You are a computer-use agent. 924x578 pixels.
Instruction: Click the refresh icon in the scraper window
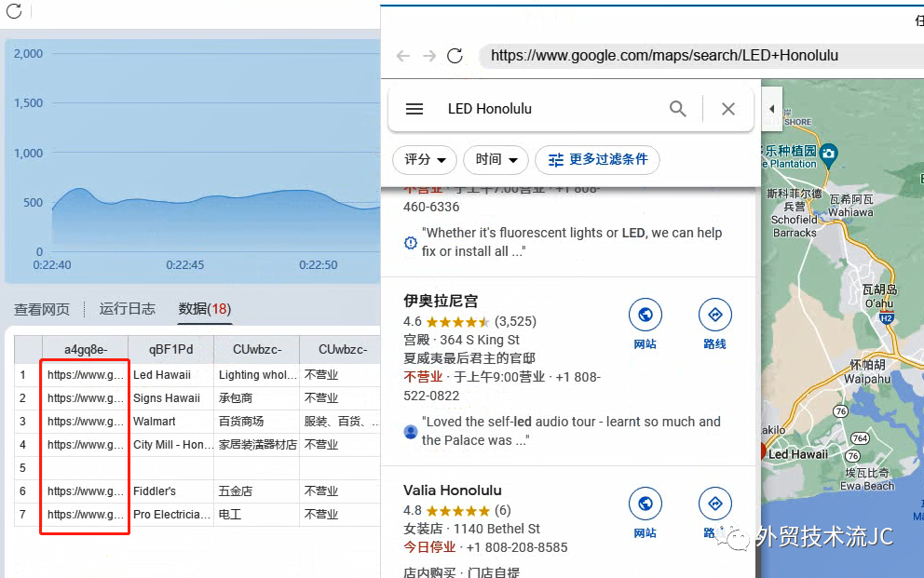coord(14,10)
